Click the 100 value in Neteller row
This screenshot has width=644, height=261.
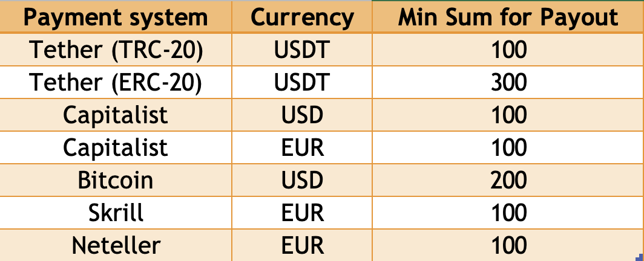coord(508,245)
